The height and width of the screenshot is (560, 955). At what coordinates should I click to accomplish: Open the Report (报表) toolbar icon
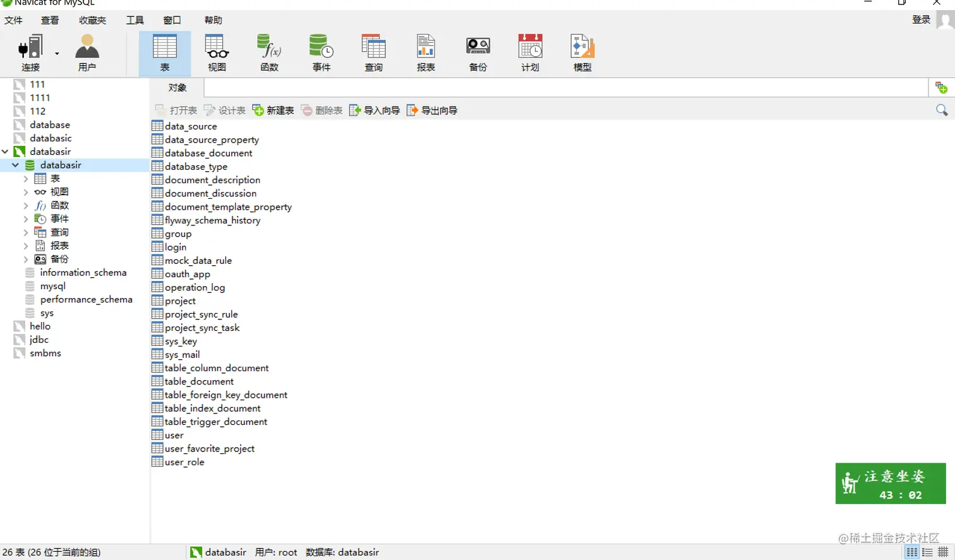click(x=426, y=53)
